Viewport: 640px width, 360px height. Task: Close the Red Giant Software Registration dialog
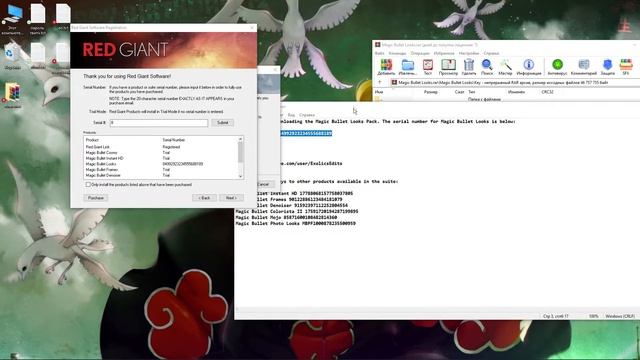[252, 28]
